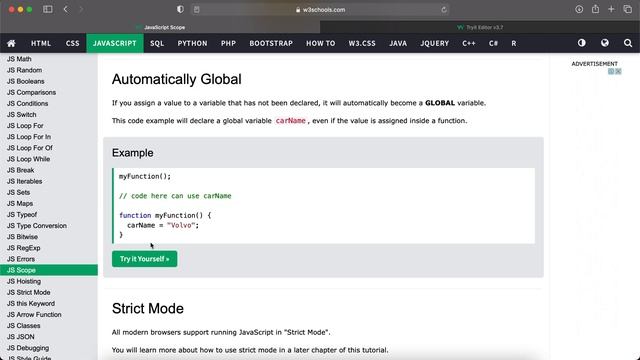
Task: Open JS JSON in sidebar
Action: (x=49, y=337)
